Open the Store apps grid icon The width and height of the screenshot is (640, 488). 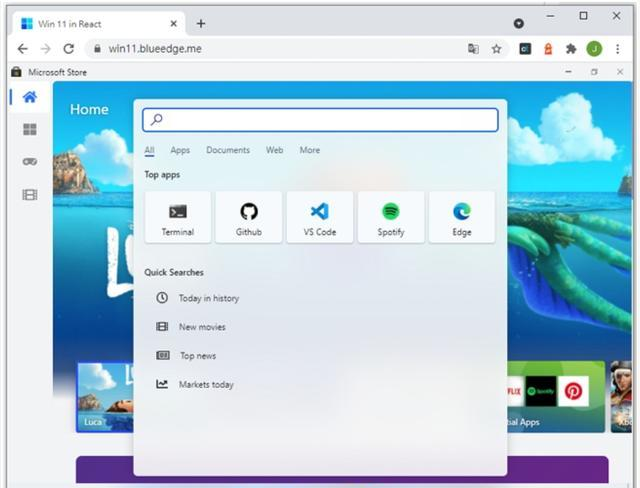point(29,130)
